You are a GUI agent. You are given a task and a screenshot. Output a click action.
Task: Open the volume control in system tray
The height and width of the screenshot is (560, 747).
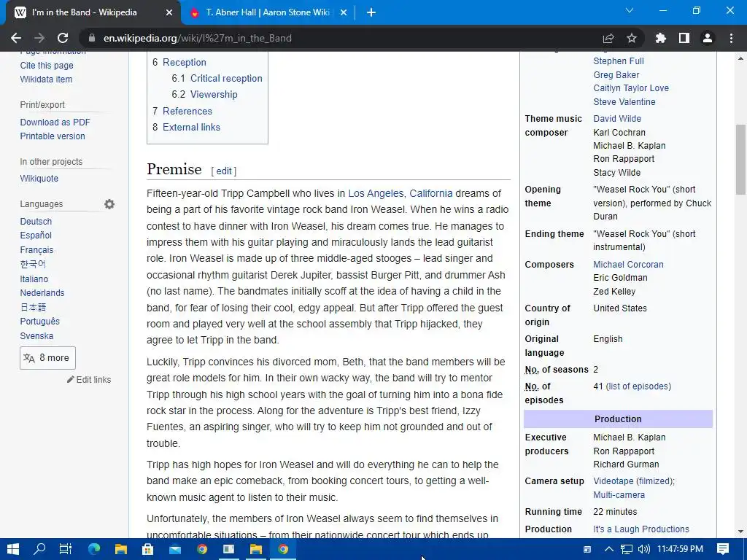tap(644, 549)
